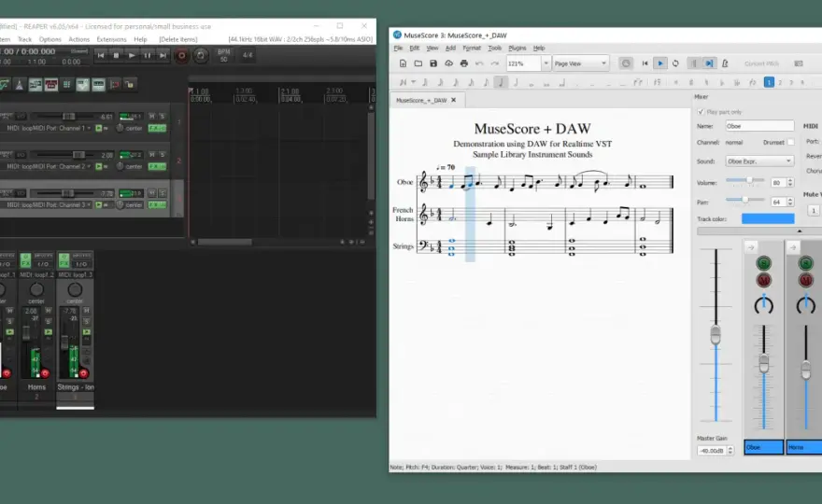Open REAPER Options menu

point(50,39)
